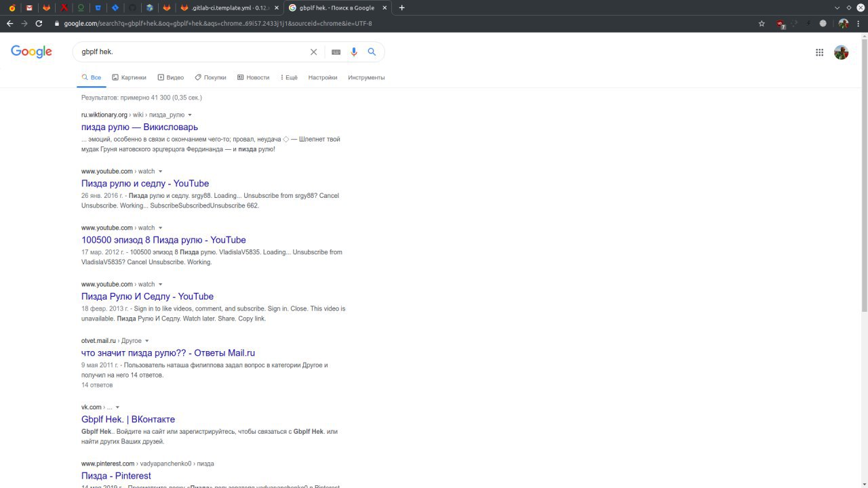868x488 pixels.
Task: Open the Chrome profile avatar in toolbar
Action: (843, 23)
